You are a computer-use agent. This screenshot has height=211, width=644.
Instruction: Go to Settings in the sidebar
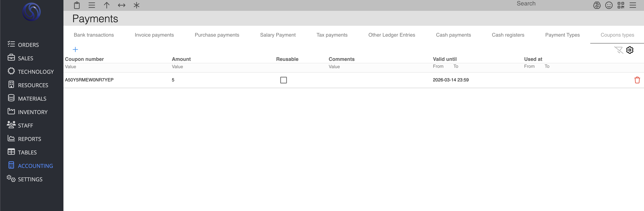[x=30, y=179]
